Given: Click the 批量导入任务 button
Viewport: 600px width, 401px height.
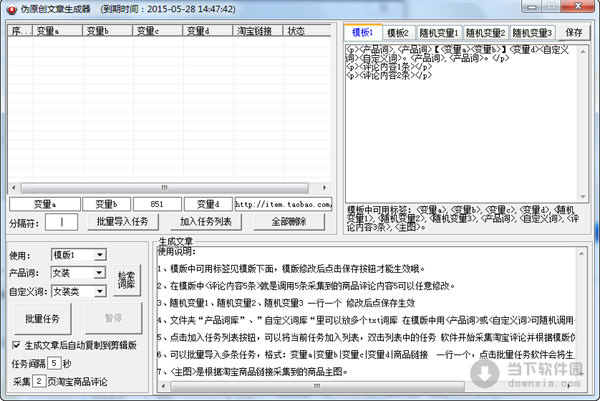Looking at the screenshot, I should [122, 222].
